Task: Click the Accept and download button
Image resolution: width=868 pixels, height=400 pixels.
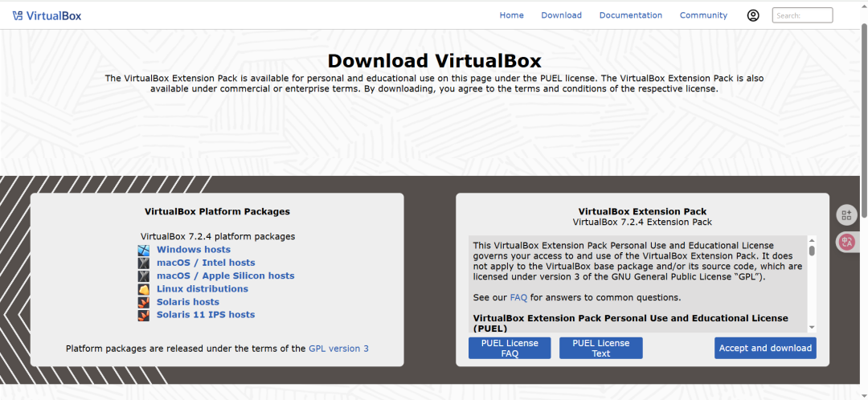Action: (x=765, y=348)
